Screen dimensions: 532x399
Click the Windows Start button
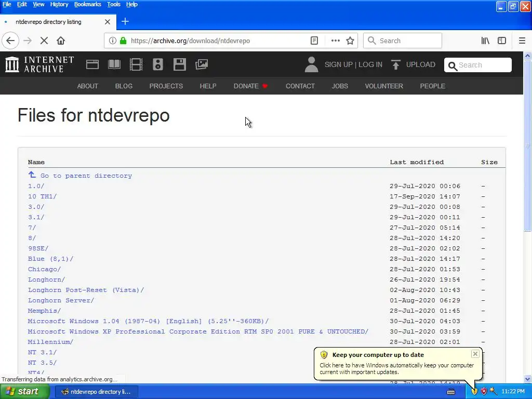click(x=24, y=392)
